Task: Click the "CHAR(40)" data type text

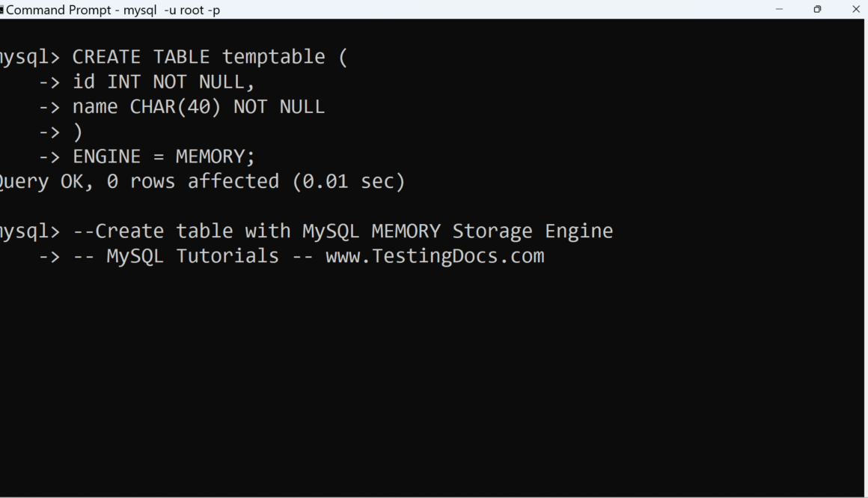Action: tap(175, 107)
